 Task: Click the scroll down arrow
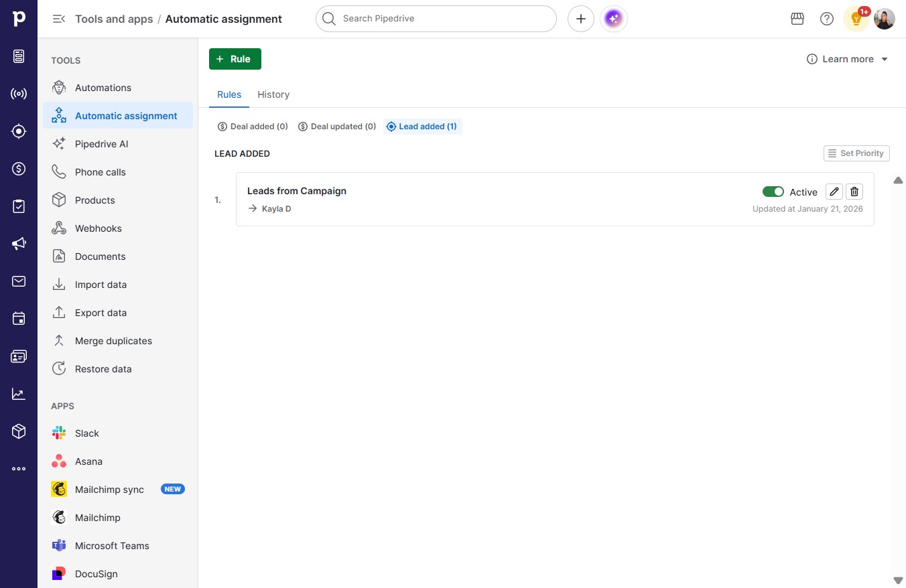tap(899, 581)
